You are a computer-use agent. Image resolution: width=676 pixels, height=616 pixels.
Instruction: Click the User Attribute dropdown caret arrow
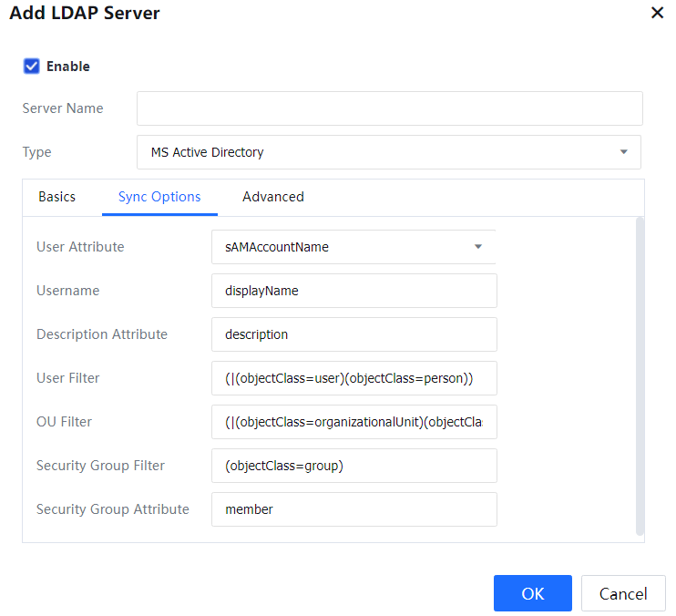tap(478, 246)
